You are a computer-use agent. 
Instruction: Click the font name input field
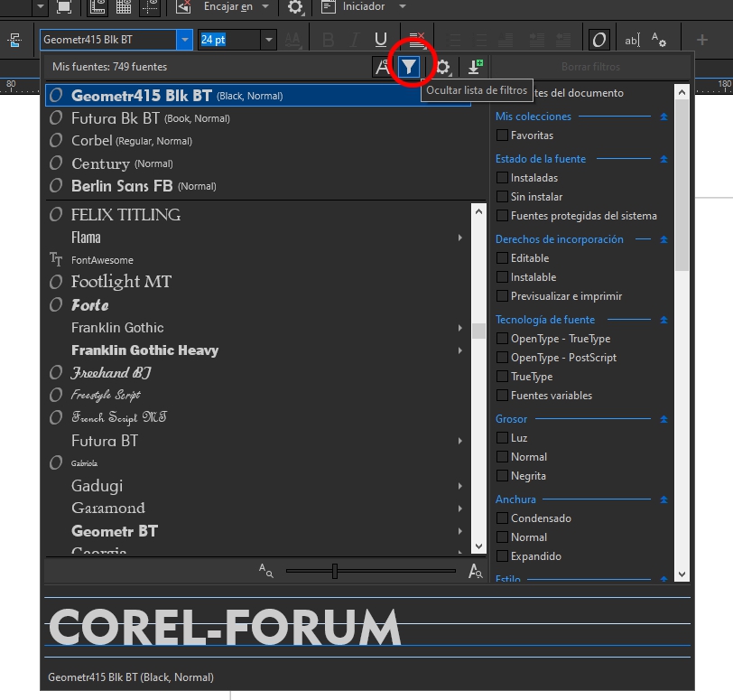pos(108,40)
